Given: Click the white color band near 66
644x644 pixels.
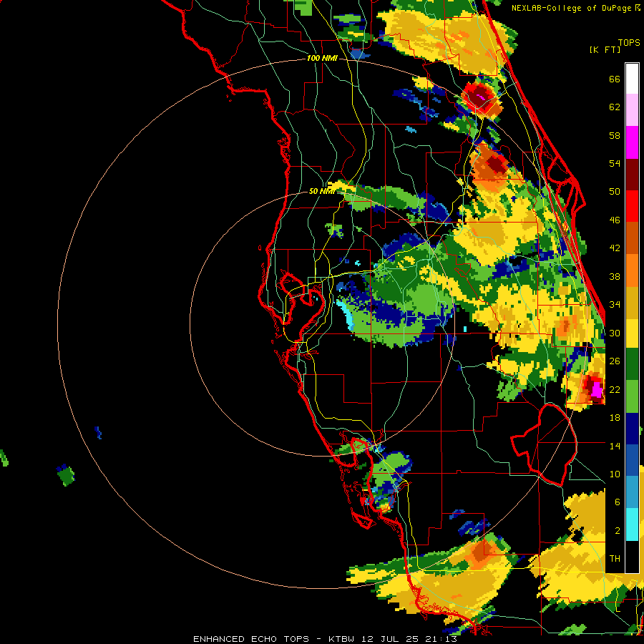Looking at the screenshot, I should pos(632,79).
